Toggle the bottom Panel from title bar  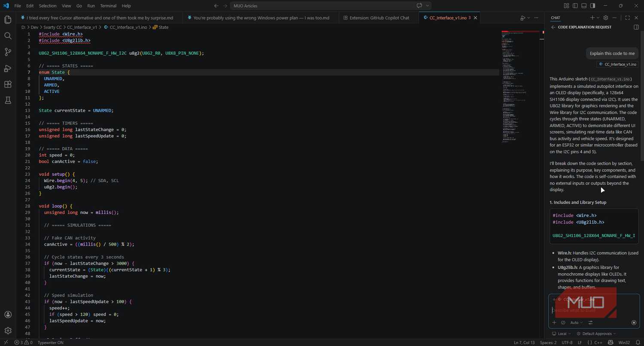pos(584,6)
